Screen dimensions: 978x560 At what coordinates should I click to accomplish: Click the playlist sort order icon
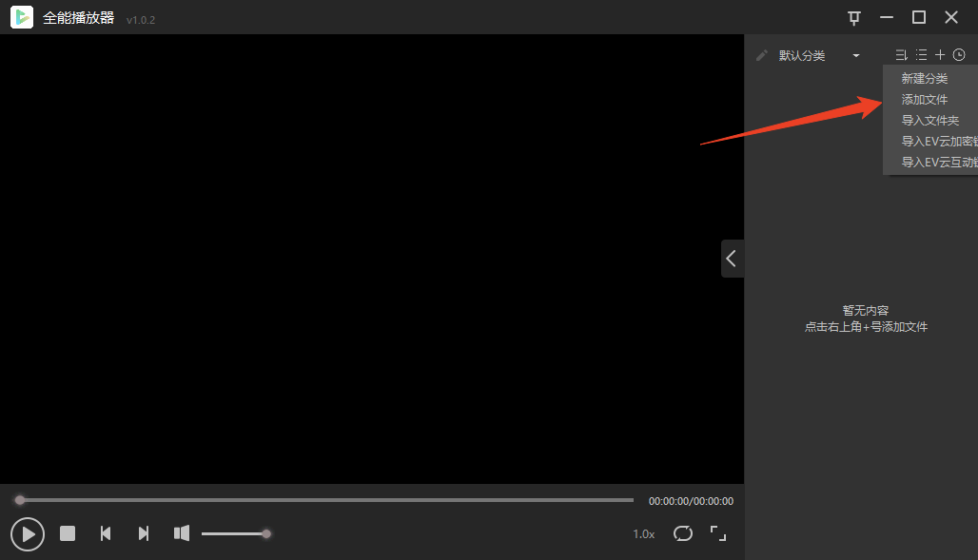coord(901,55)
